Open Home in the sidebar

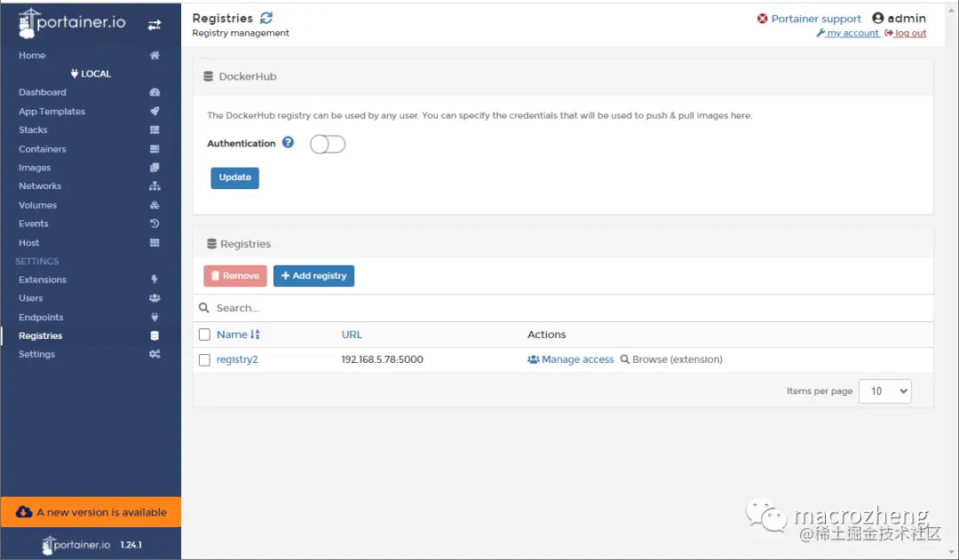[x=32, y=55]
